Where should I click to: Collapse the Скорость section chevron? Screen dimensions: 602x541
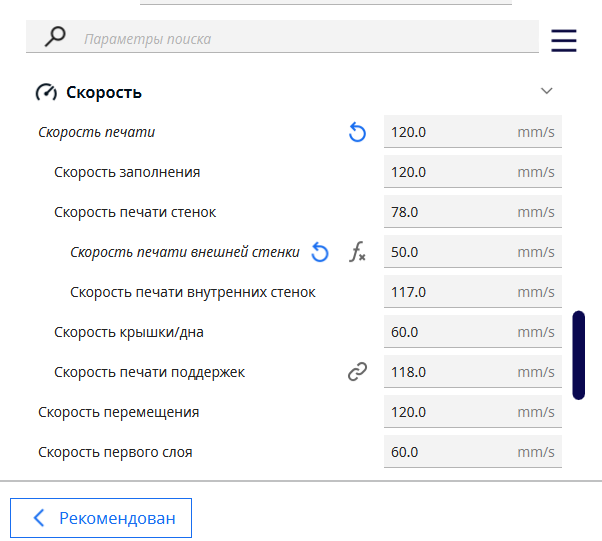[546, 91]
